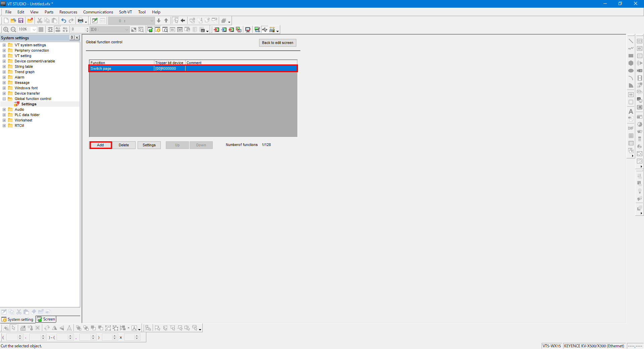Image resolution: width=644 pixels, height=349 pixels.
Task: Click the Back to edit screen button
Action: (278, 43)
